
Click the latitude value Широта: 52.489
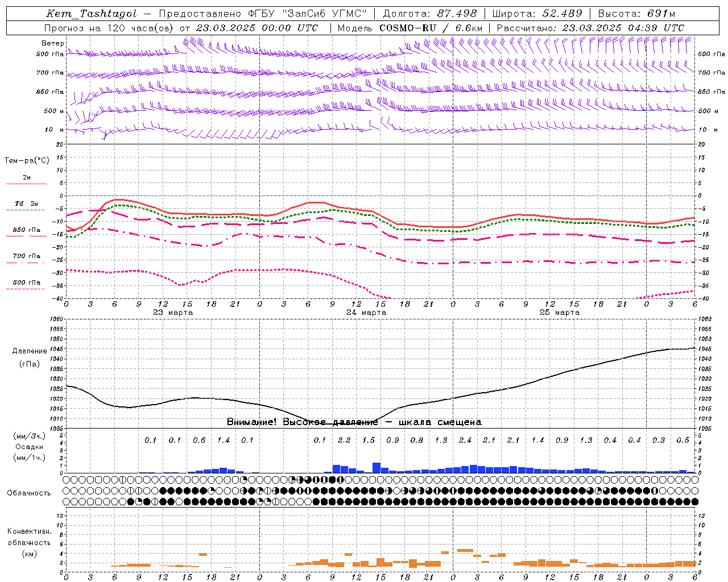click(x=537, y=14)
